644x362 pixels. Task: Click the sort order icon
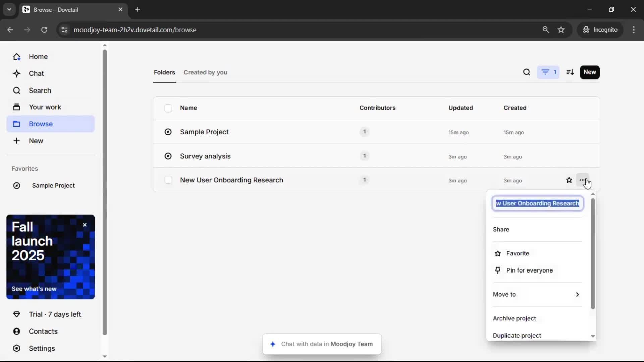[570, 72]
